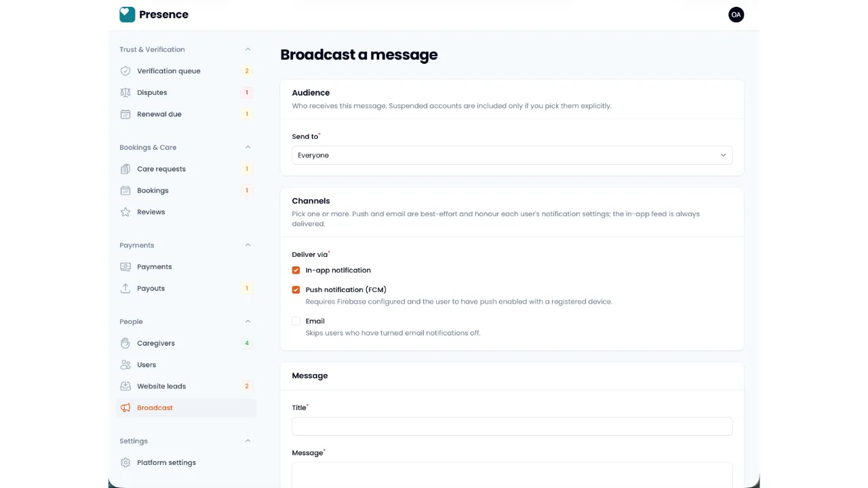Click the Verification queue shield icon

pos(125,71)
